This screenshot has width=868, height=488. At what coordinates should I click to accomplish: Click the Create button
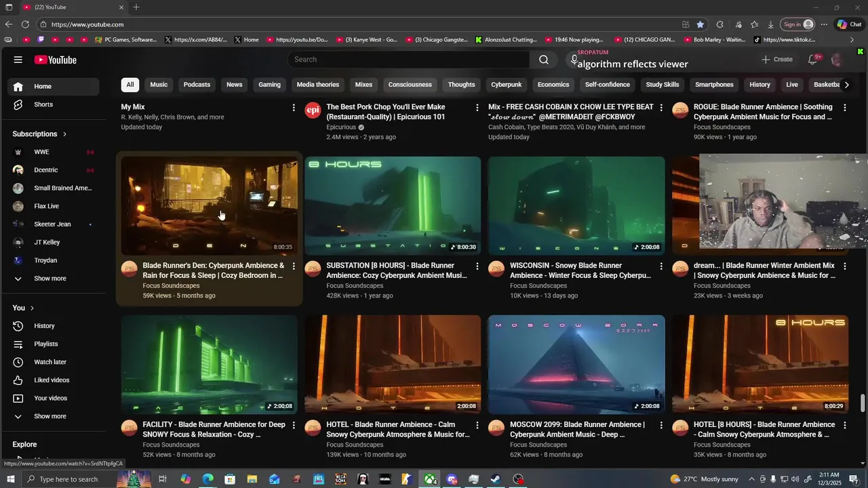pyautogui.click(x=777, y=60)
